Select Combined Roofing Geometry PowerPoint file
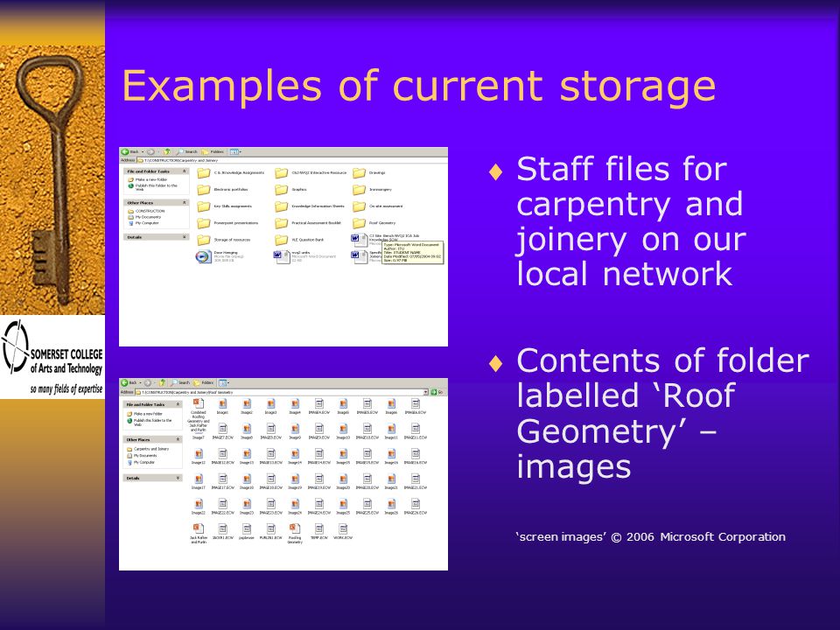 [199, 415]
